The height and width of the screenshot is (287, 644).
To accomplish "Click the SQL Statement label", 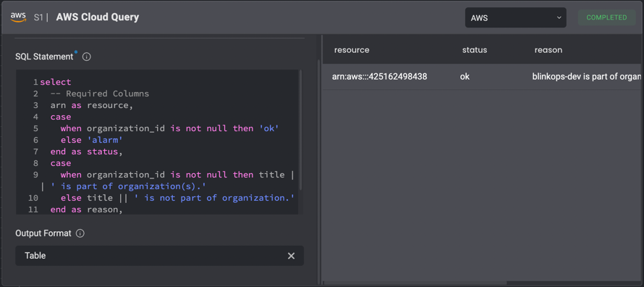I will [x=44, y=57].
